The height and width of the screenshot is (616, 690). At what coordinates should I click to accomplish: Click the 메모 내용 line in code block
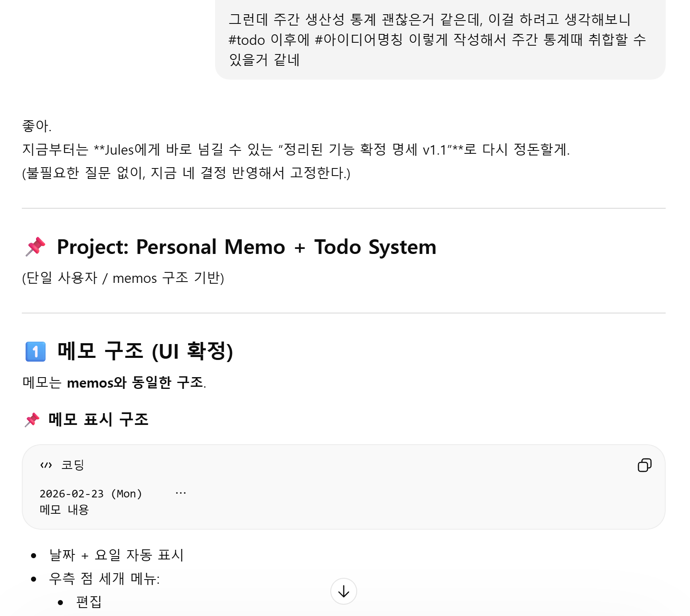click(64, 510)
